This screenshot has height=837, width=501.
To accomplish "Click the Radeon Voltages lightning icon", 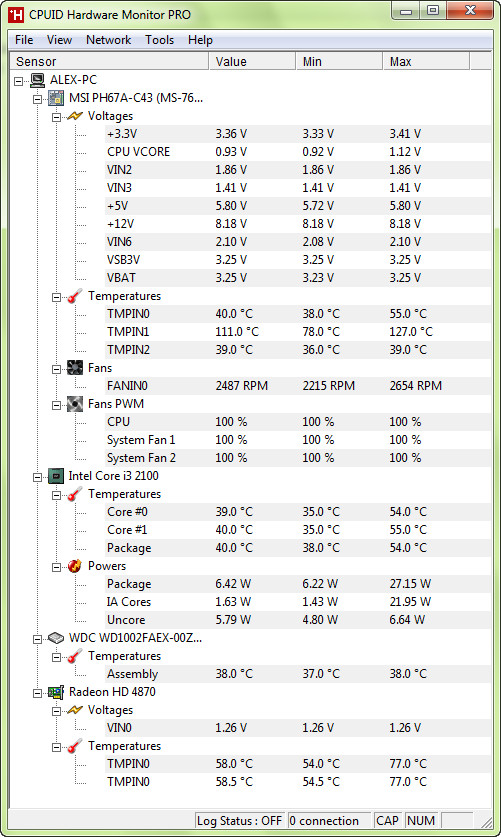I will (75, 710).
